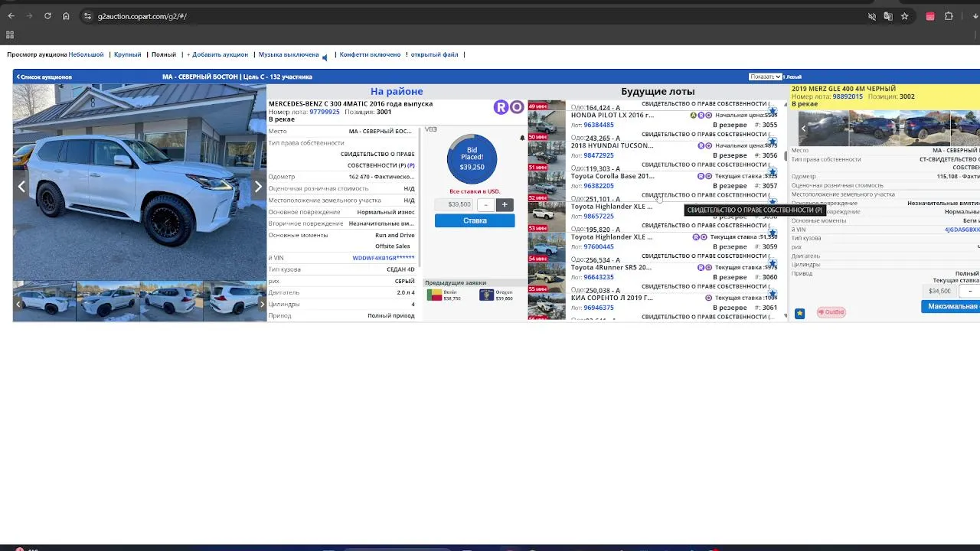This screenshot has height=551, width=980.
Task: Click the pink OutBid badge
Action: (831, 312)
